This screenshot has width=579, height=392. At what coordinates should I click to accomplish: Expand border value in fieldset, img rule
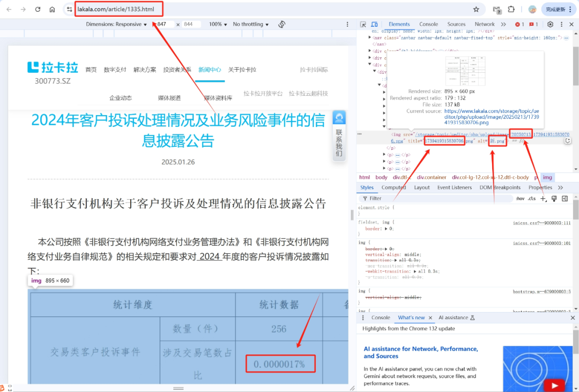(386, 229)
